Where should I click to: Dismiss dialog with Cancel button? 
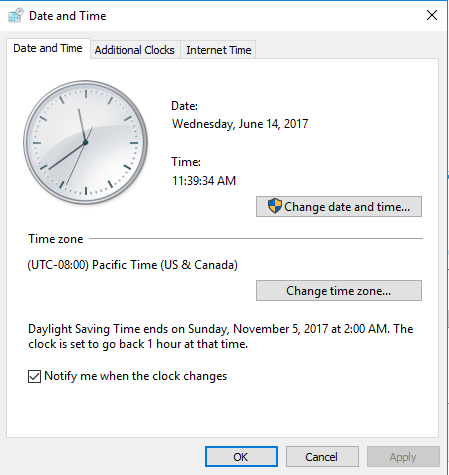coord(322,457)
